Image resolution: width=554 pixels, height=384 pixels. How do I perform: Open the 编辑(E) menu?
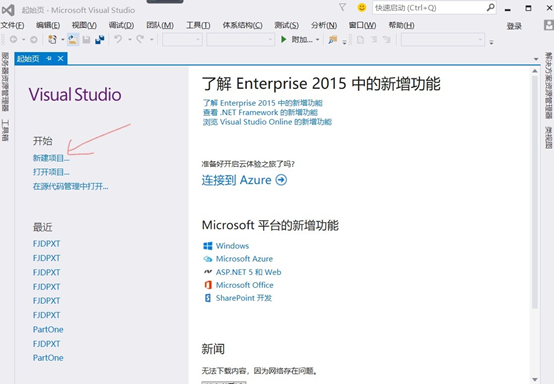[x=48, y=25]
